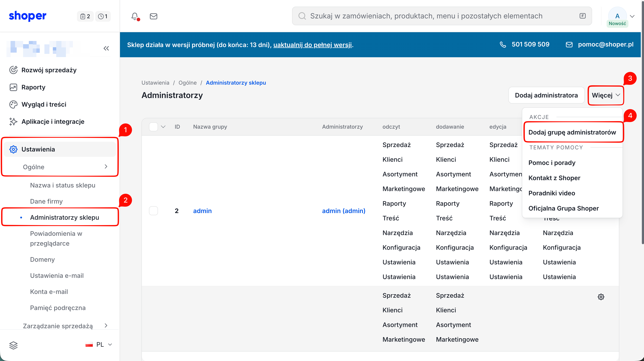Focus the global search field
This screenshot has width=644, height=361.
(442, 16)
